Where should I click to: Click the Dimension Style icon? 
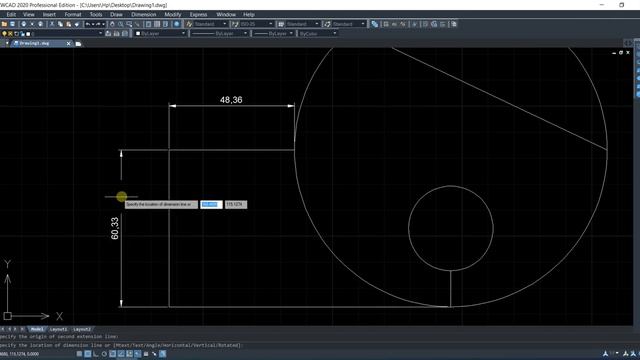(x=235, y=24)
